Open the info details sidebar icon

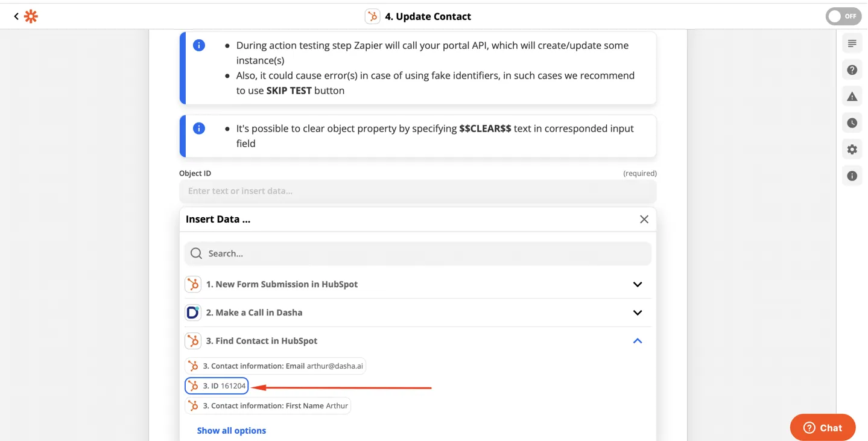[x=852, y=176]
